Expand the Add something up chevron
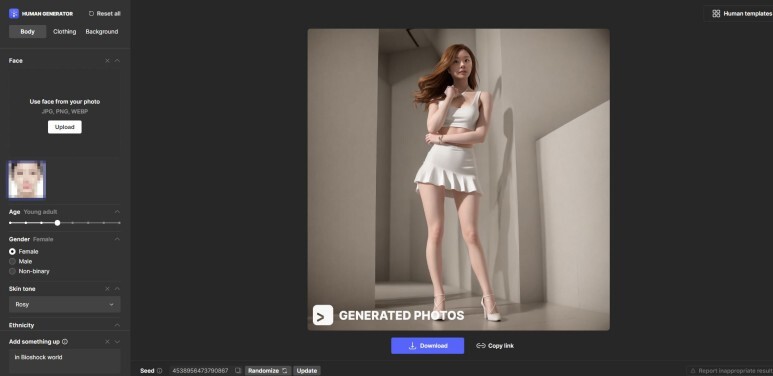The width and height of the screenshot is (773, 376). (x=117, y=342)
